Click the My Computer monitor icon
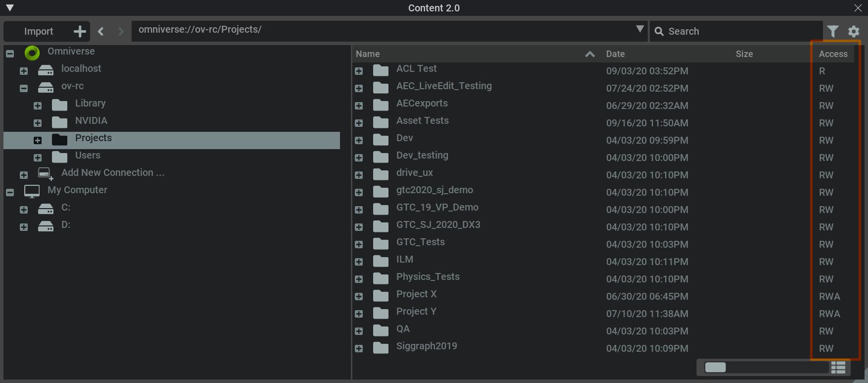The height and width of the screenshot is (383, 868). click(x=32, y=191)
